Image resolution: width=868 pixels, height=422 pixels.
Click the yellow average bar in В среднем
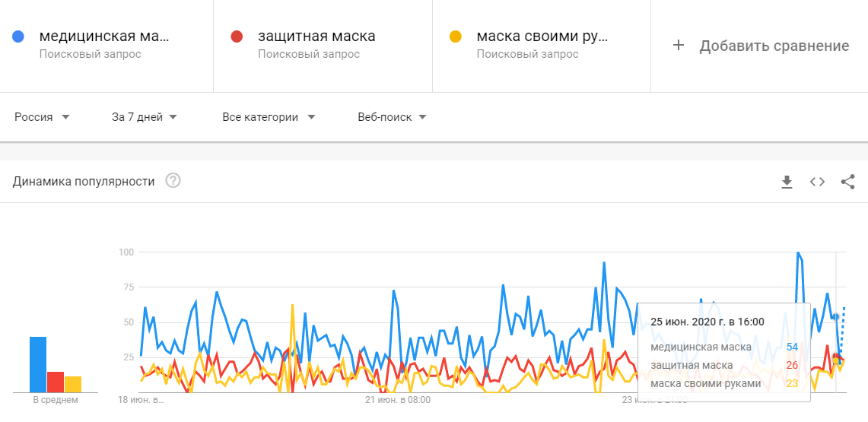pyautogui.click(x=73, y=384)
